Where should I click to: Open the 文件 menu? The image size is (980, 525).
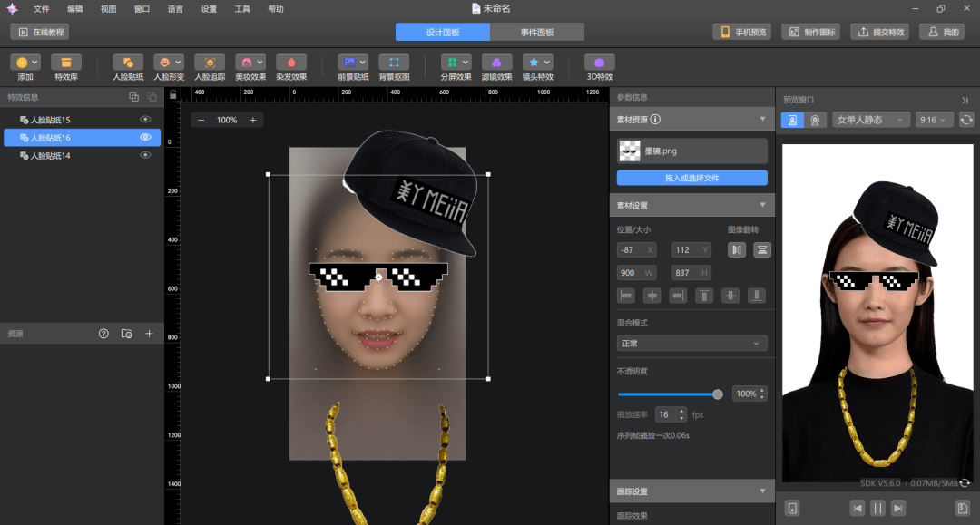(x=41, y=9)
